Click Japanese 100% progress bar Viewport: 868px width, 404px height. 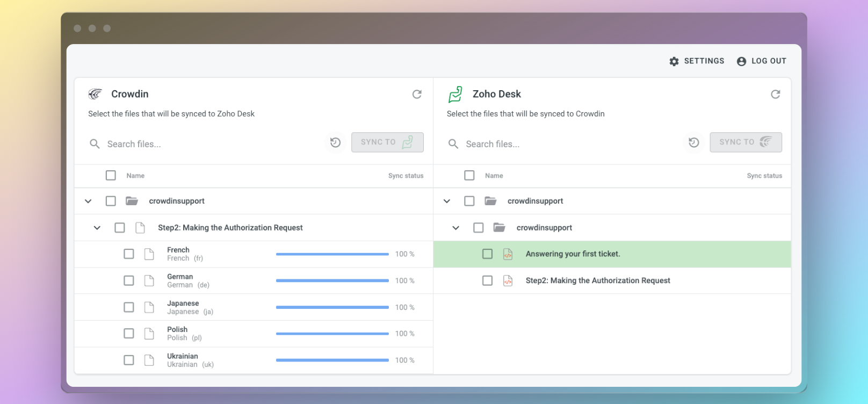[332, 307]
